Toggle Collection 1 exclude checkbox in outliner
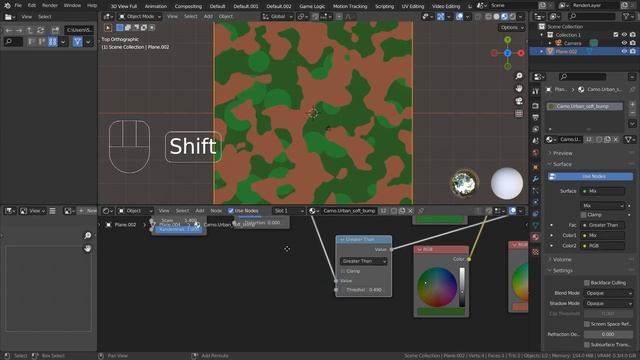The height and width of the screenshot is (360, 640). click(x=616, y=35)
